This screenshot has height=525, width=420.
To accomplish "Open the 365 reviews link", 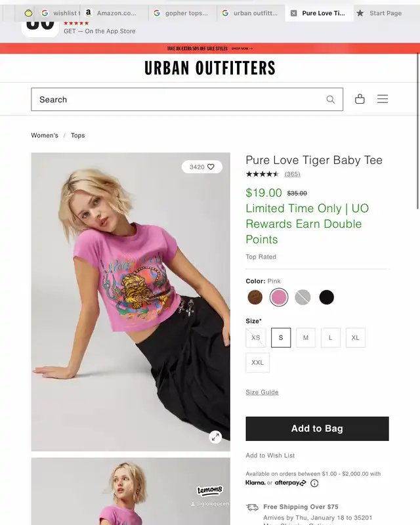I will 293,174.
